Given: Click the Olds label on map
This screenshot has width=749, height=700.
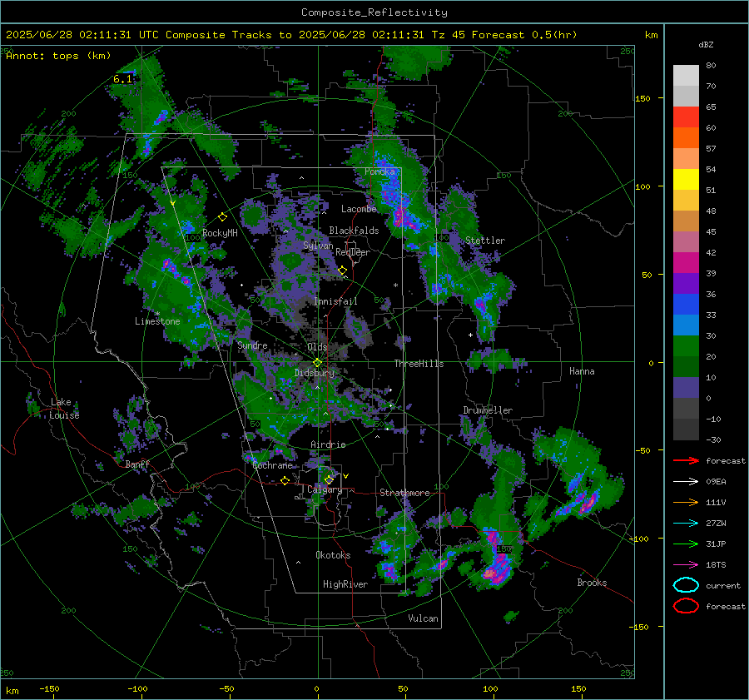Looking at the screenshot, I should pos(317,347).
